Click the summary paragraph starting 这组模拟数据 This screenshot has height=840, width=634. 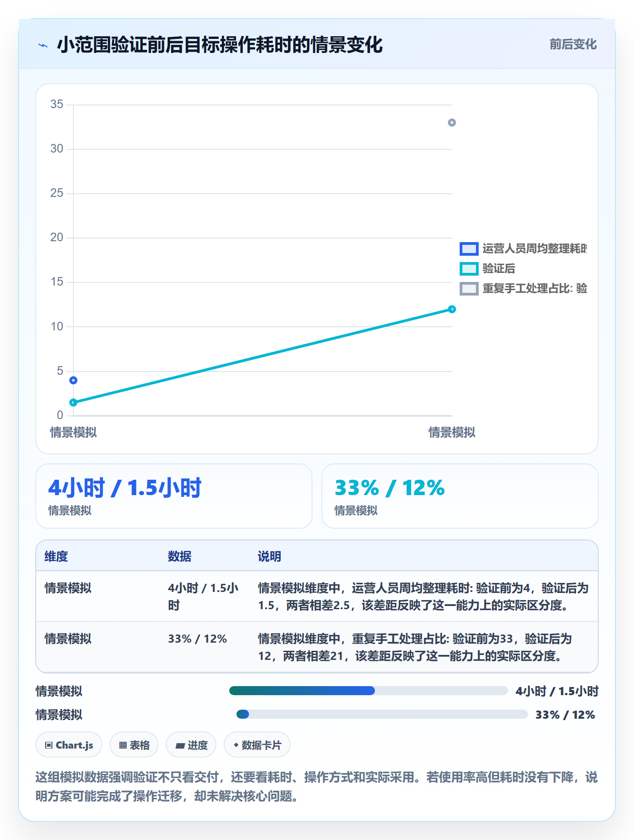point(317,786)
